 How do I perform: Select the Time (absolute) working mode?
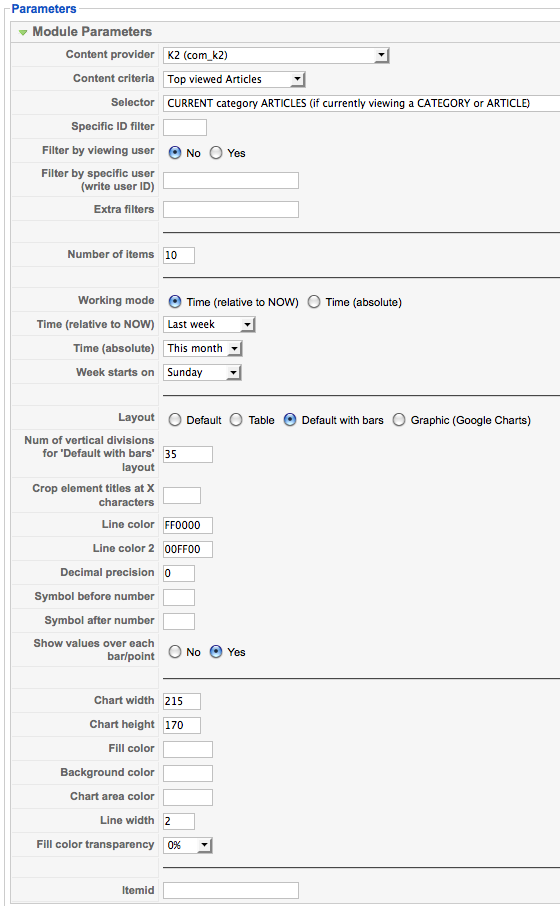coord(314,302)
